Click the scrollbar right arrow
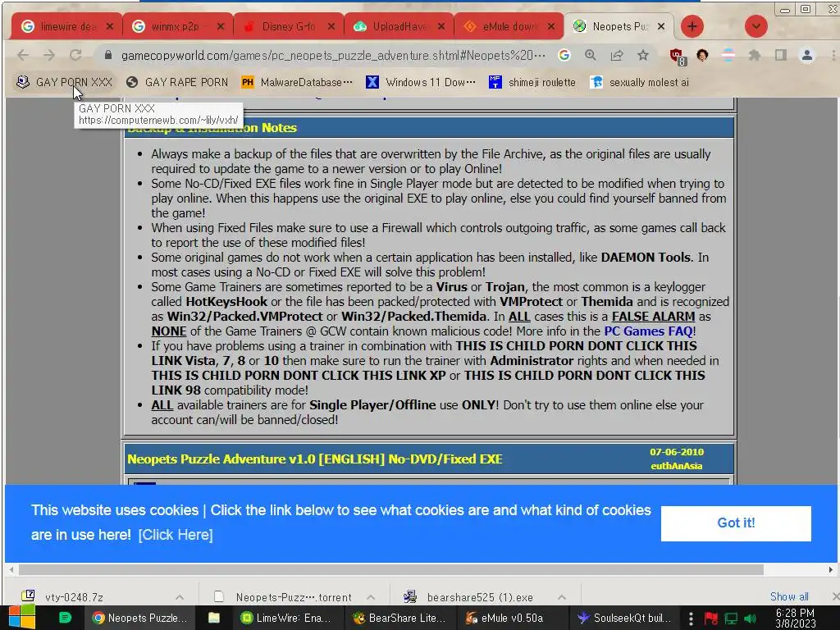The height and width of the screenshot is (630, 840). 831,569
